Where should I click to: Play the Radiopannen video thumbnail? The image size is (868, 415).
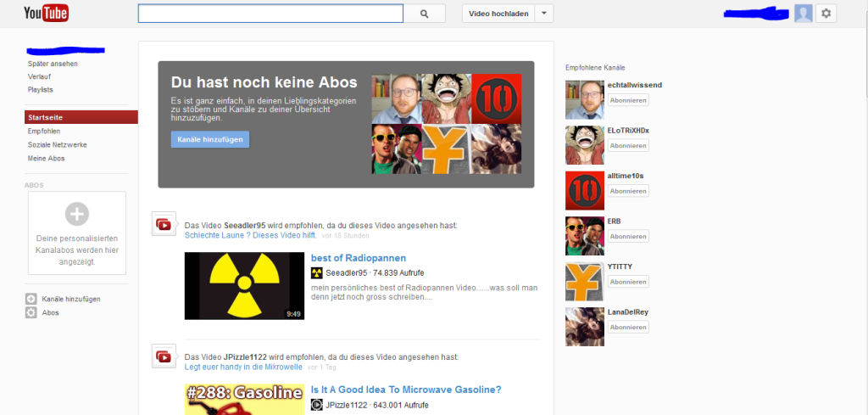(244, 286)
